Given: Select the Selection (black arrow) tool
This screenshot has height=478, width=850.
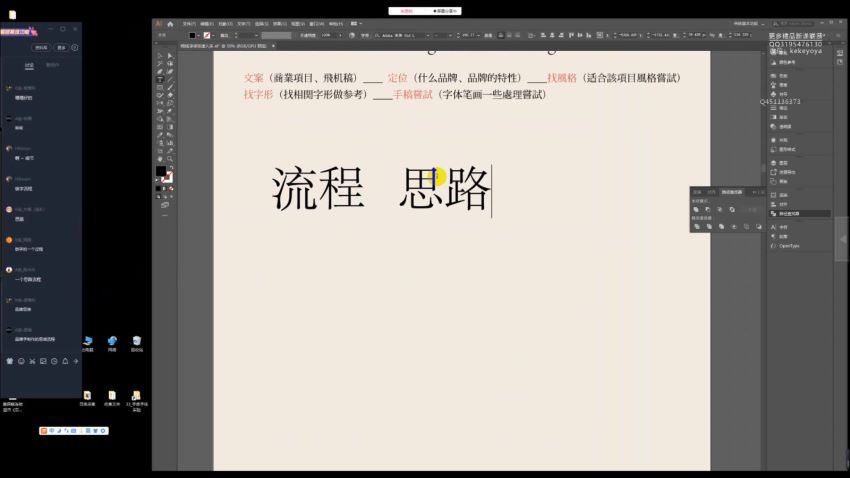Looking at the screenshot, I should pyautogui.click(x=159, y=55).
